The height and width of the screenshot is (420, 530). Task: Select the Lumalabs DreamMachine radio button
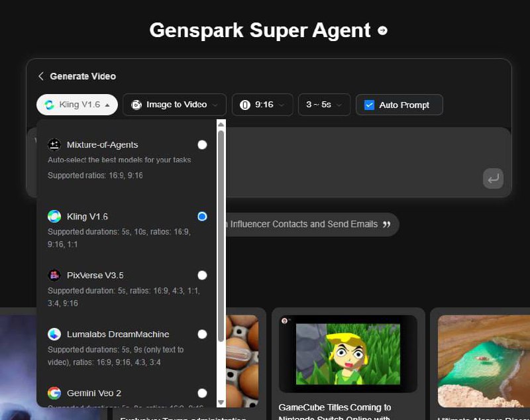(x=202, y=334)
